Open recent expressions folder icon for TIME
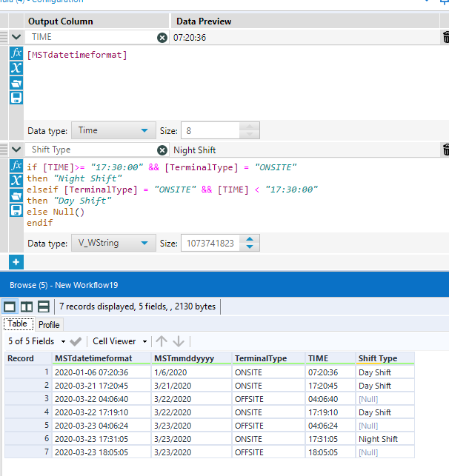449x476 pixels. pos(16,83)
